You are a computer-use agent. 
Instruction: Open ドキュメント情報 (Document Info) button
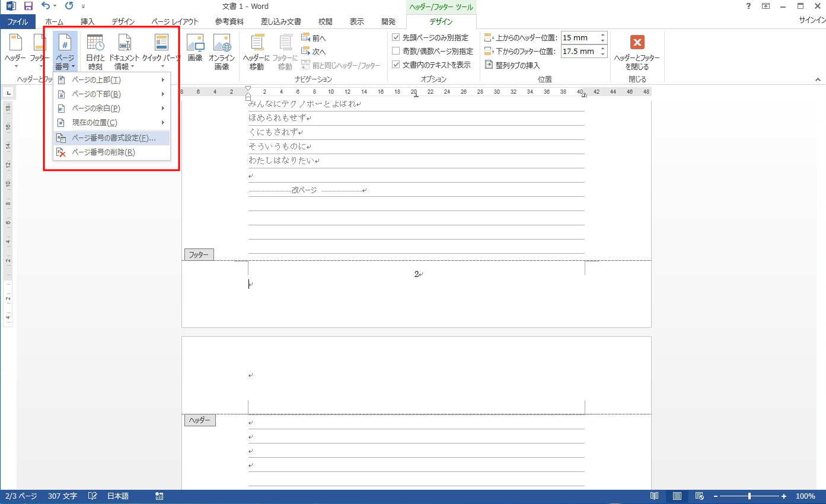click(125, 51)
